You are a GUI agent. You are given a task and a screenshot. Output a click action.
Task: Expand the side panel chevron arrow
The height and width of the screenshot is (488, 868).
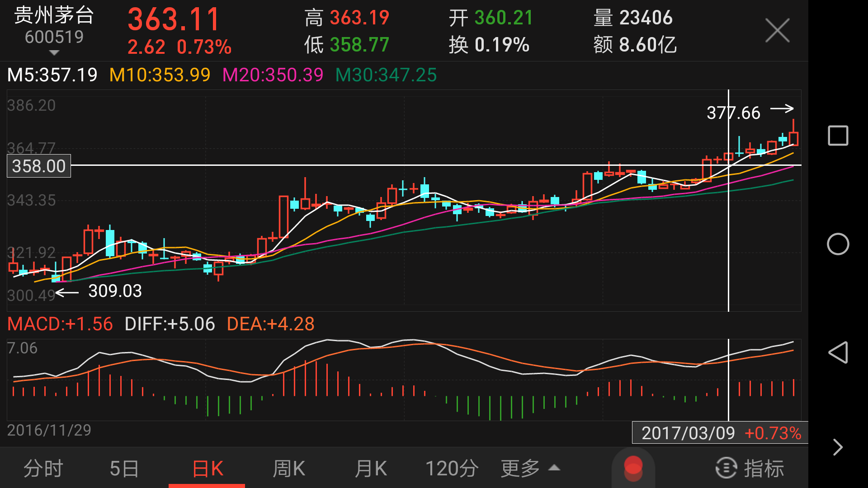tap(838, 447)
